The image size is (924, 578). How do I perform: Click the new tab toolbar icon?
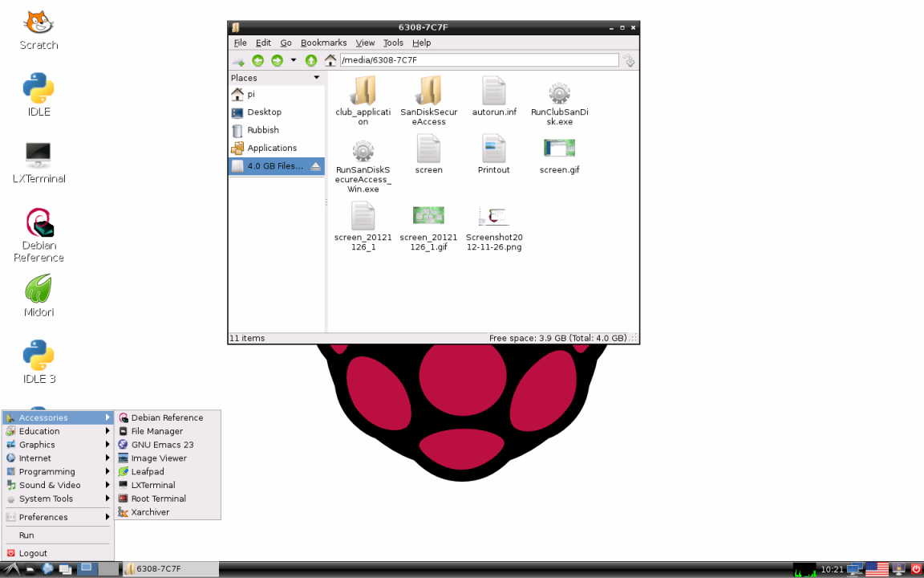[x=239, y=61]
